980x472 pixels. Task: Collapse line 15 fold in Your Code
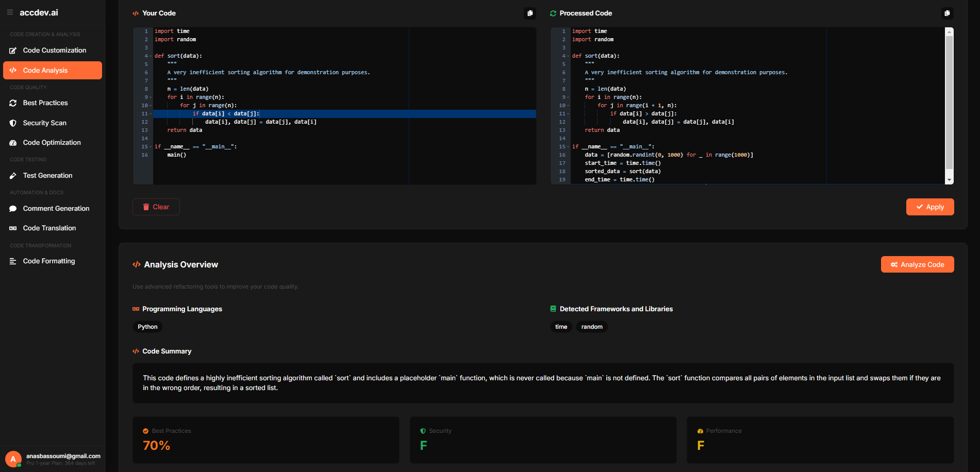coord(151,147)
